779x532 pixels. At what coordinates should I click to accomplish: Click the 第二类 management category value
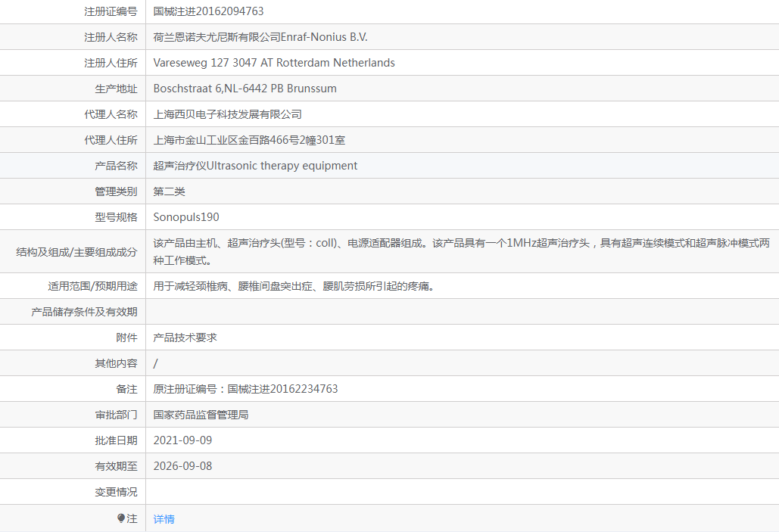click(x=169, y=191)
